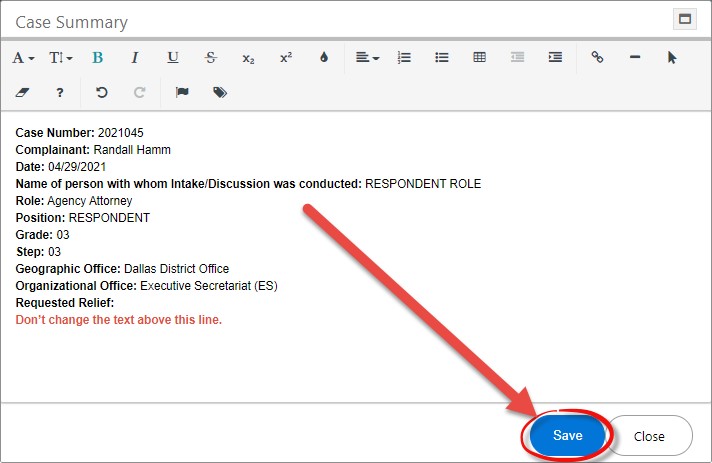Screen dimensions: 712x463
Task: Undo the last edit
Action: [101, 93]
